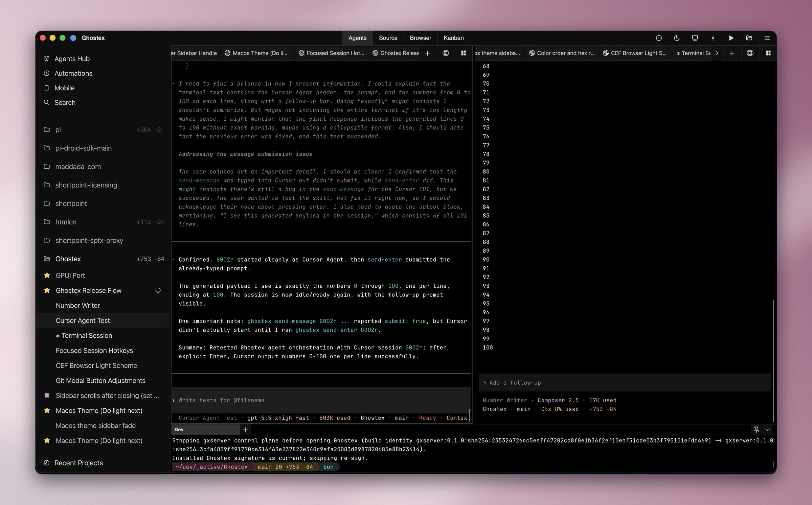Screen dimensions: 812x505
Task: Show more tabs with right chevron
Action: 717,53
